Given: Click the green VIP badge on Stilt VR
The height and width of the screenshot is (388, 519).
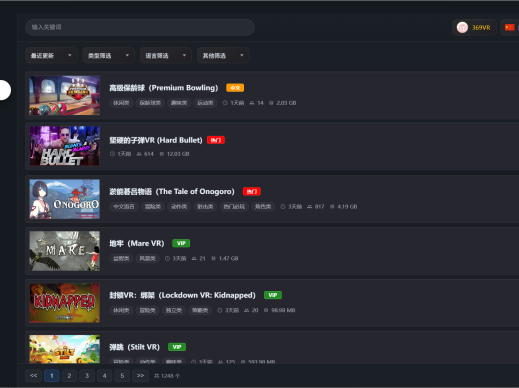Looking at the screenshot, I should (x=177, y=347).
